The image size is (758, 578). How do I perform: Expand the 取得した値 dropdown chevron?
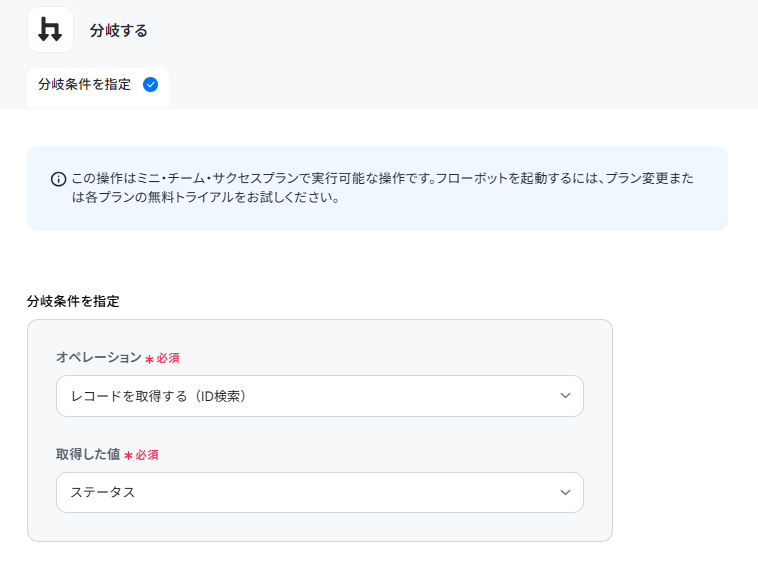point(565,492)
